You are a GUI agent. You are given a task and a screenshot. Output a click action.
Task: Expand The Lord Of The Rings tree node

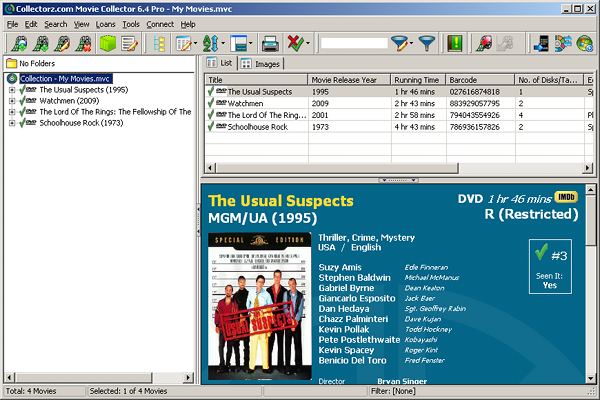click(12, 112)
